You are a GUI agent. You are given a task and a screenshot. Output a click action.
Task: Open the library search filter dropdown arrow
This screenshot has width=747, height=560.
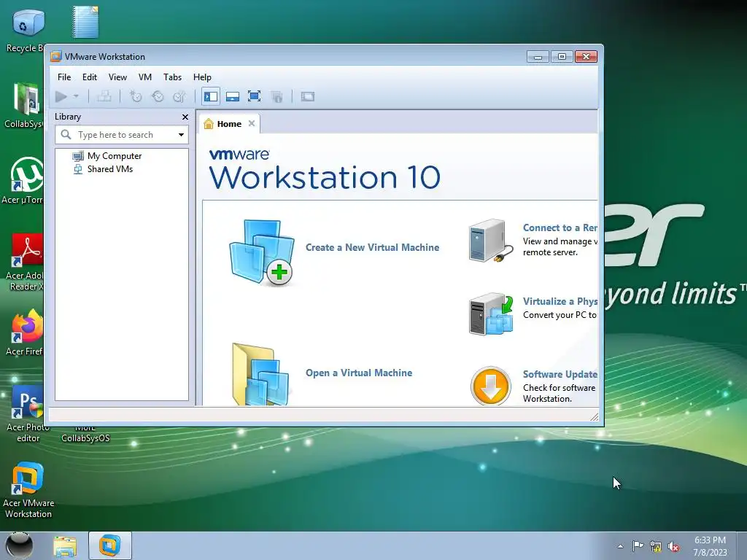[x=181, y=135]
